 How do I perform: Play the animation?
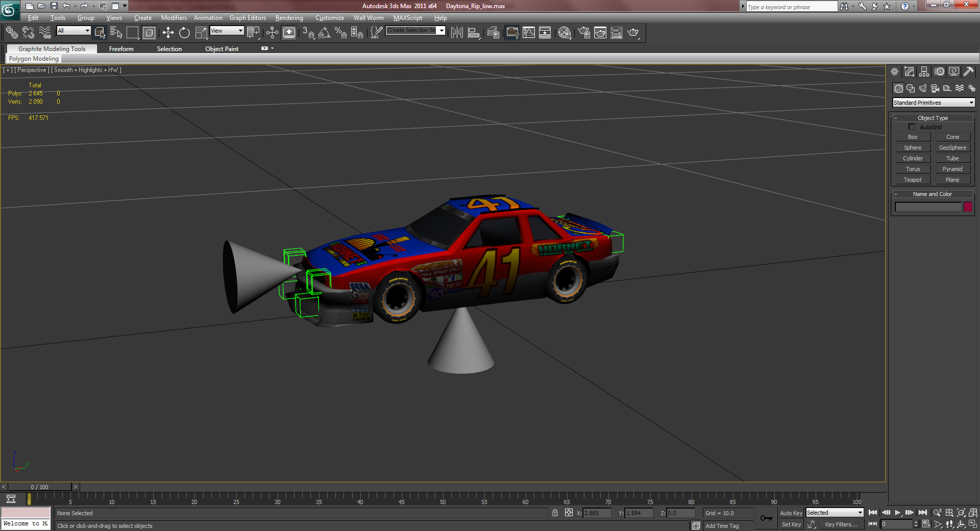coord(898,513)
